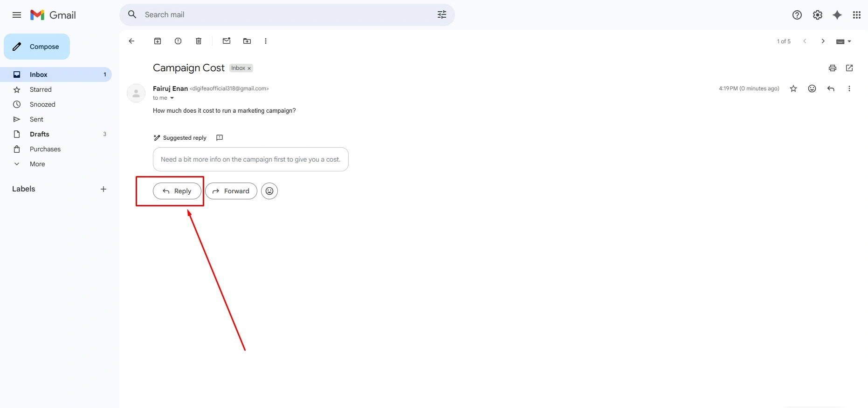This screenshot has width=868, height=408.
Task: Go to the older email arrow
Action: point(823,41)
